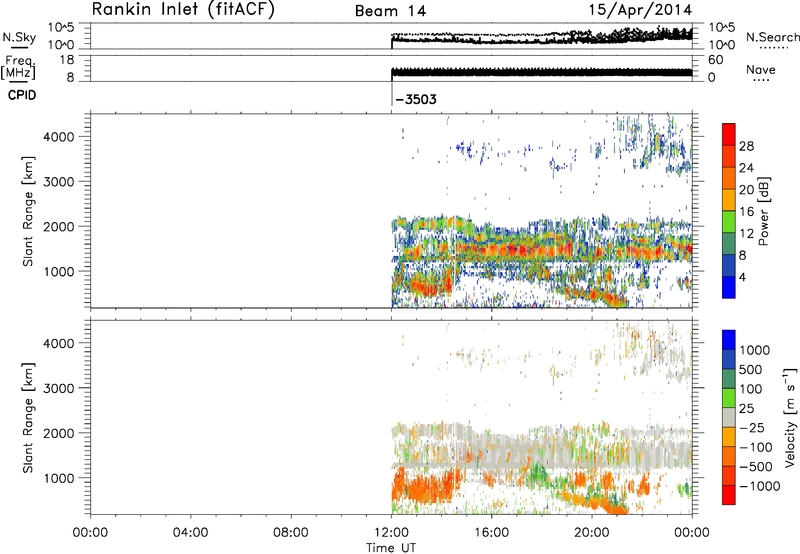This screenshot has width=800, height=554.
Task: Click the 'Beam 14' label
Action: click(390, 11)
